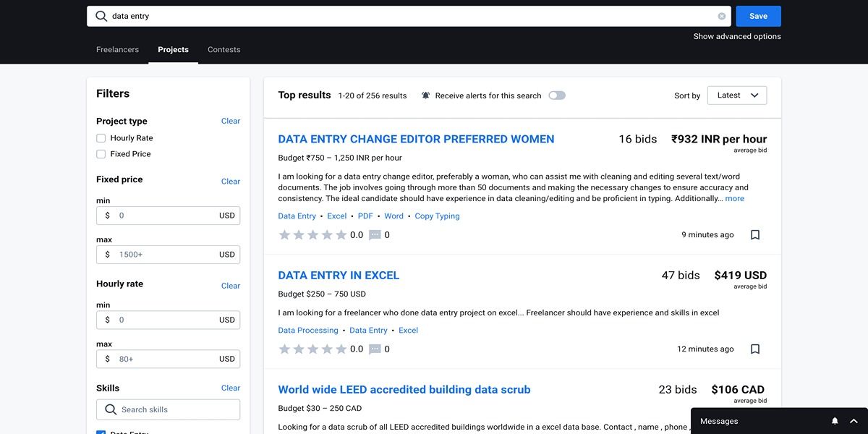Bookmark the Data Entry in Excel project
This screenshot has height=434, width=868.
(754, 349)
